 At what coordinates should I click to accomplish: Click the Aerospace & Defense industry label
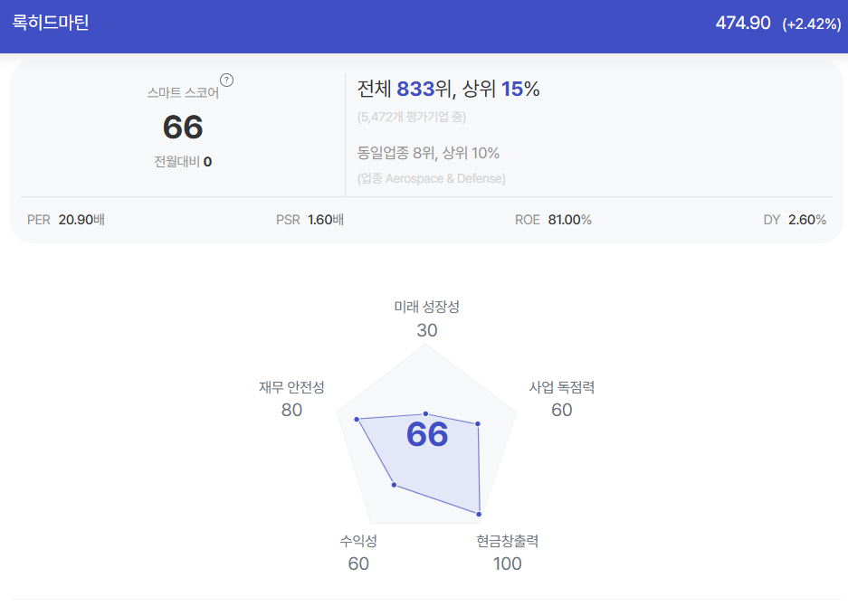445,178
